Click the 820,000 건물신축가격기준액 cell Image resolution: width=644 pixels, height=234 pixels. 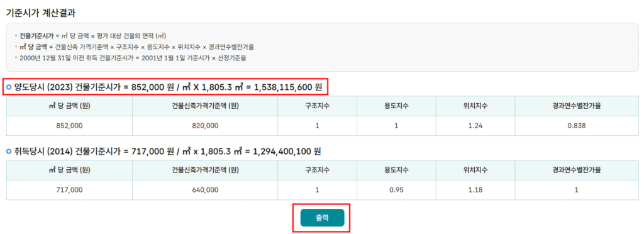click(205, 126)
